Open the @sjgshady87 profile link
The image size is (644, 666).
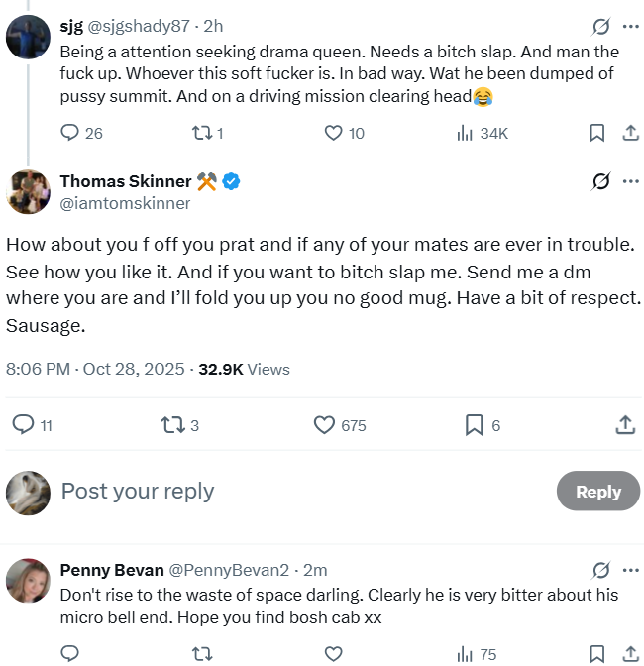tap(139, 27)
